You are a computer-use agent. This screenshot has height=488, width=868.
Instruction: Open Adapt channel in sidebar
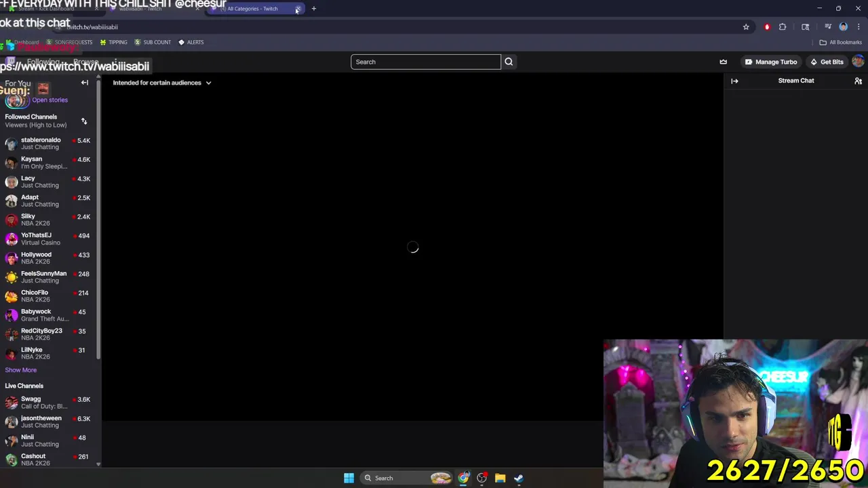(x=49, y=201)
